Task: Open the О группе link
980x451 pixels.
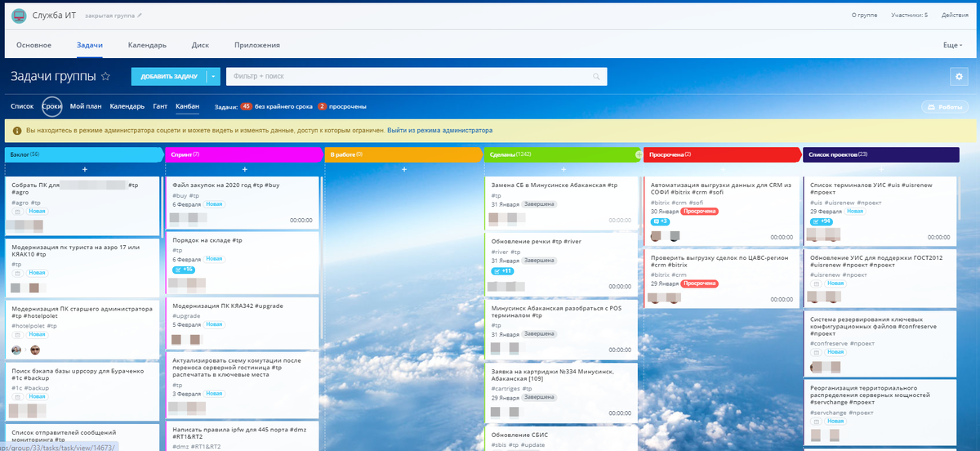Action: 865,15
